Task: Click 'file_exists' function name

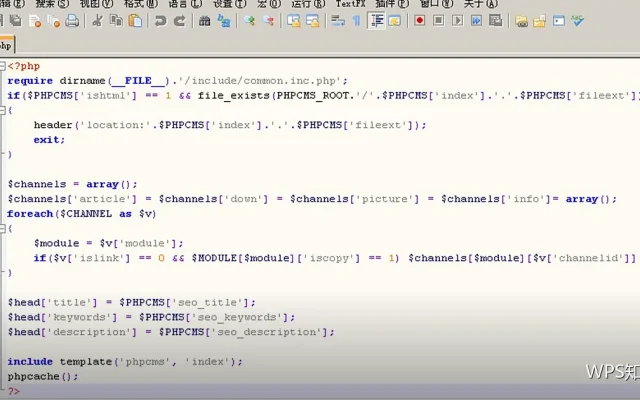Action: 233,96
